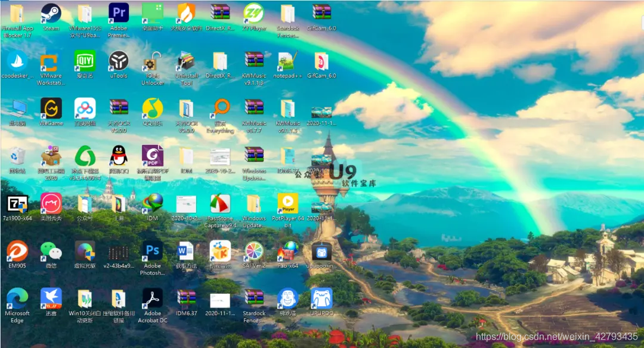The image size is (644, 348).
Task: Select the Stardock Fences RAR archive
Action: (254, 299)
